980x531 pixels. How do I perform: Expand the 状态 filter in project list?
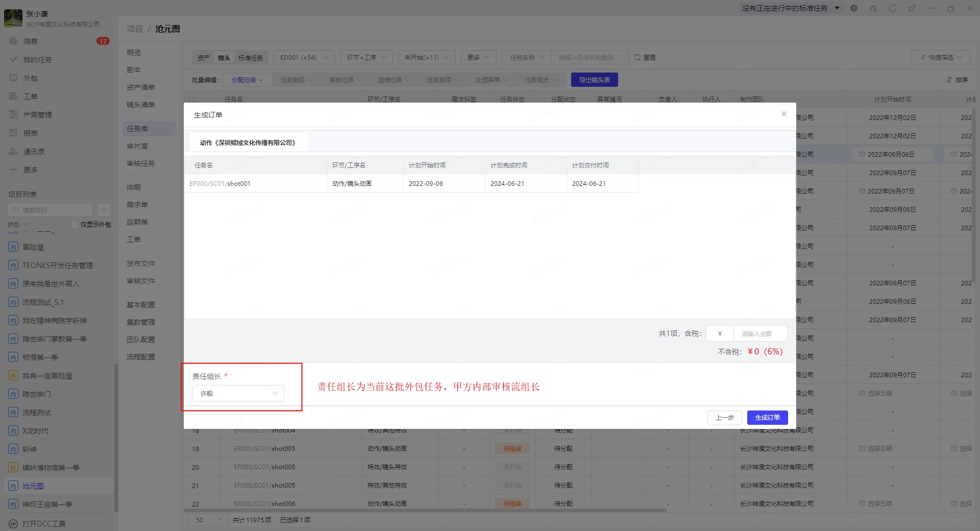point(18,224)
